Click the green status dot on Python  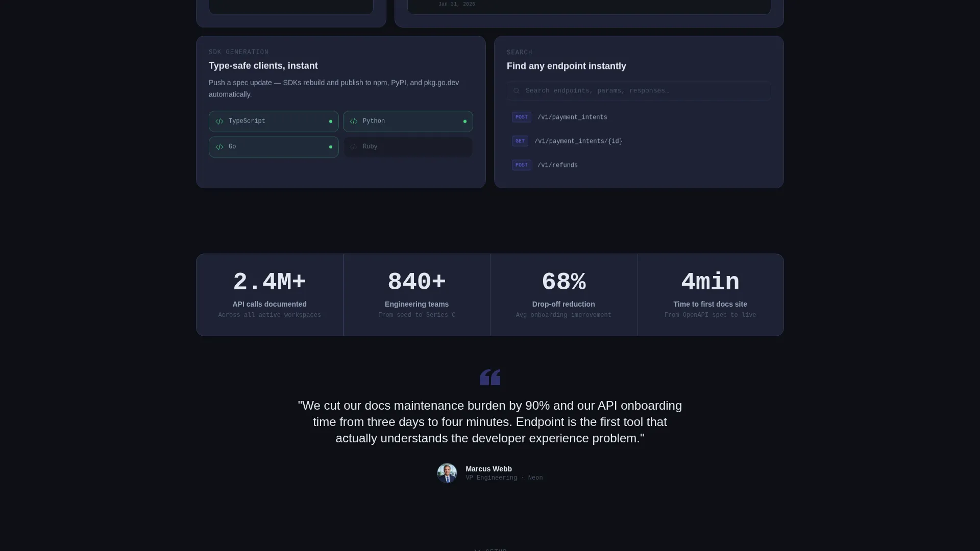(465, 121)
